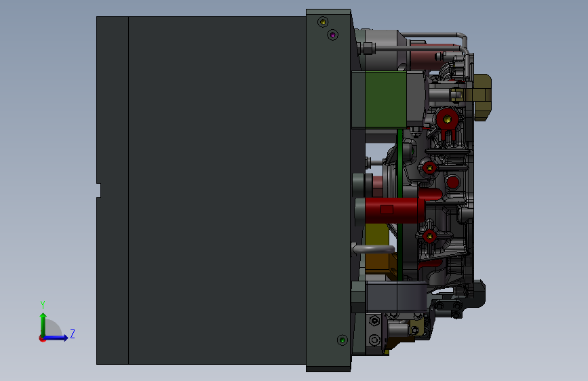Select the magenta-tipped screw on the mounting plate
This screenshot has height=381, width=588.
[332, 35]
